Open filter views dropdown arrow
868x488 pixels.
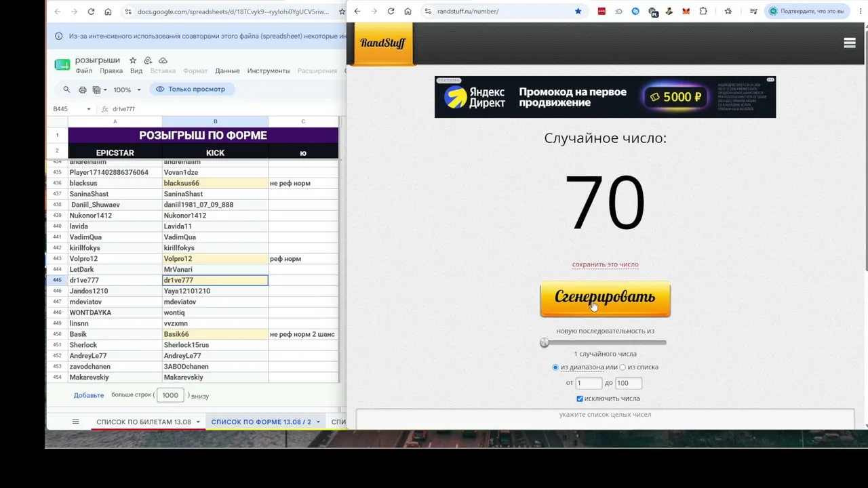coord(104,89)
